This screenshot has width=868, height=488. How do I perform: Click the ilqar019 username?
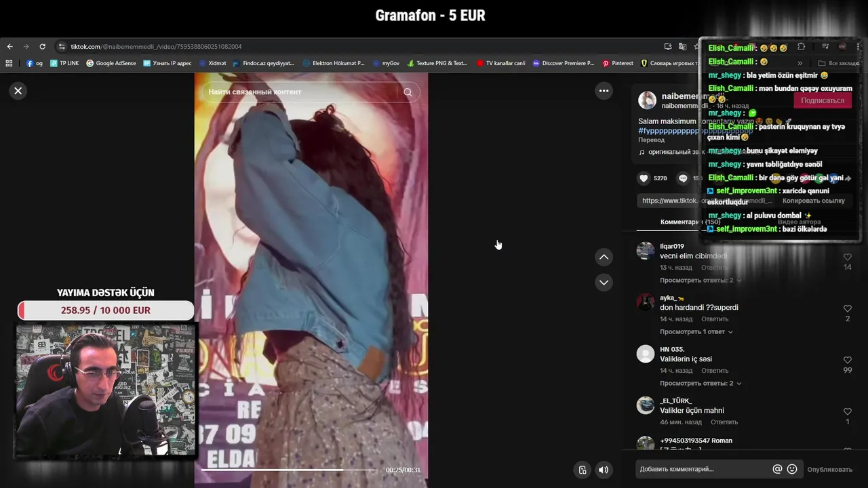(x=672, y=246)
